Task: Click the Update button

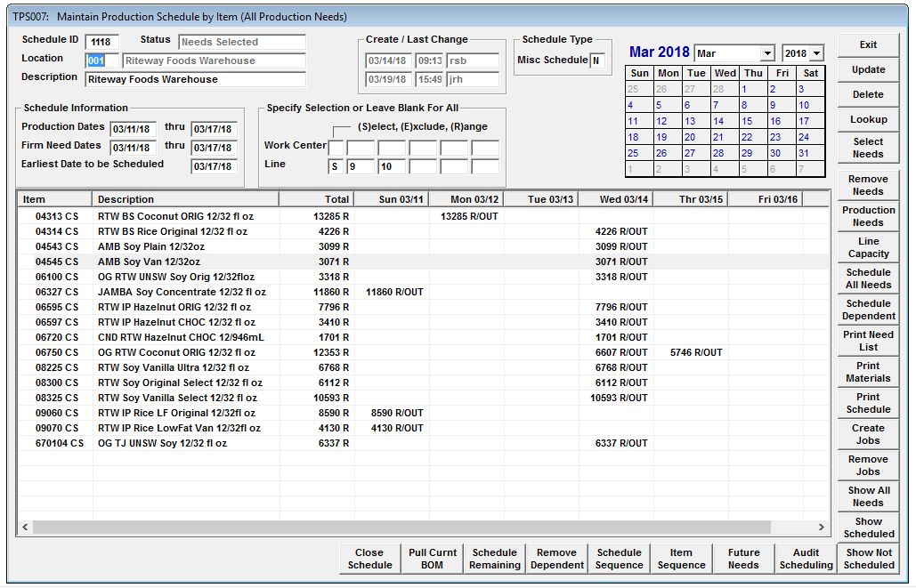Action: [868, 69]
